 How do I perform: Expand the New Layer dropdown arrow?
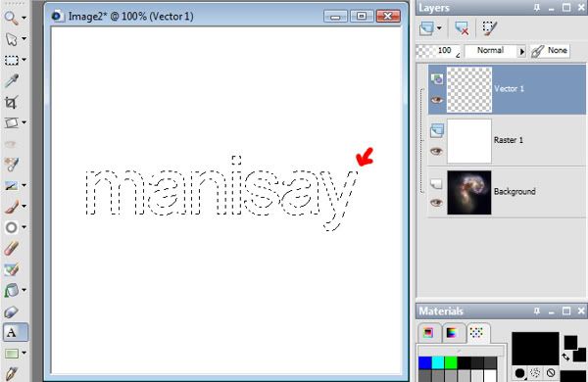click(x=439, y=28)
